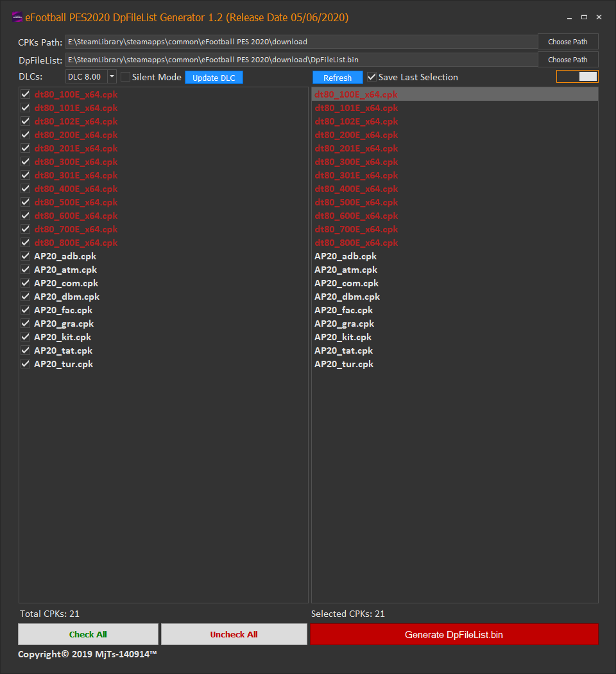616x674 pixels.
Task: Click AP20_dbm.cpk name in left list
Action: coord(67,297)
